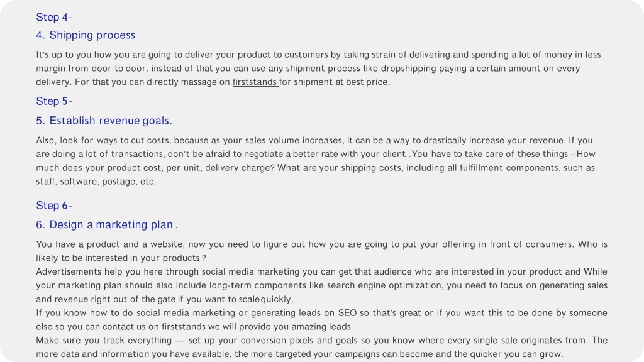Click 'firststands' in the contact us sentence
The width and height of the screenshot is (644, 362).
[183, 327]
